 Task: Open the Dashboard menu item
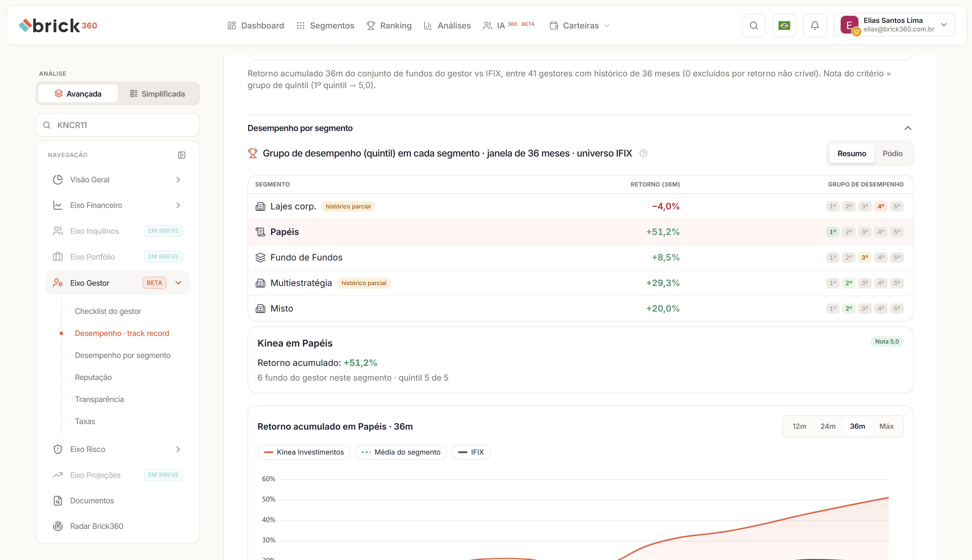[x=256, y=25]
